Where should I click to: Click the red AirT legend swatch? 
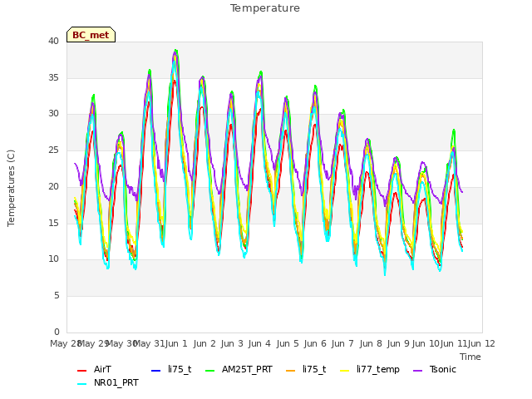click(81, 371)
